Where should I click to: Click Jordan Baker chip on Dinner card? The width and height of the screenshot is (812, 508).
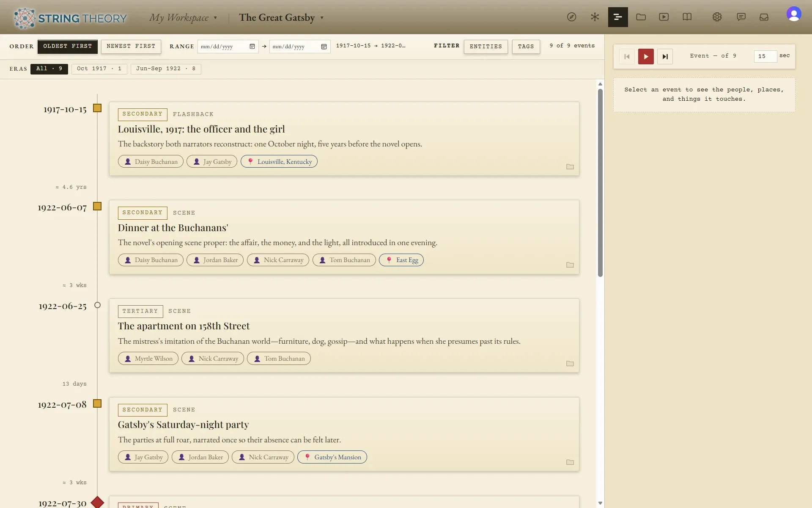click(215, 260)
